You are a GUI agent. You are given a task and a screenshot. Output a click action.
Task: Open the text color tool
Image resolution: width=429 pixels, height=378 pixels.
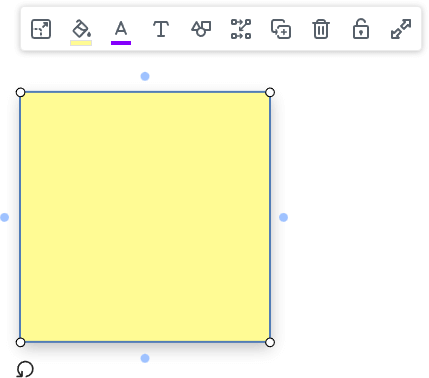(121, 32)
